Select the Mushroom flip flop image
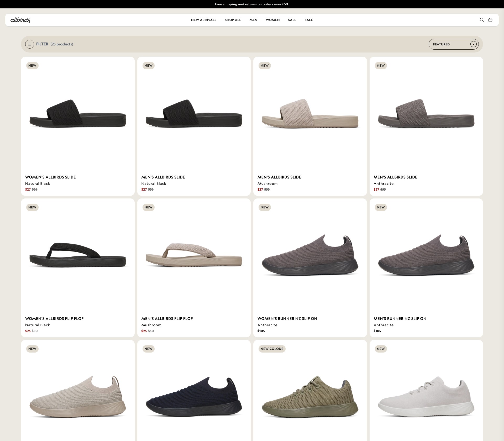Viewport: 504px width, 441px height. (194, 255)
